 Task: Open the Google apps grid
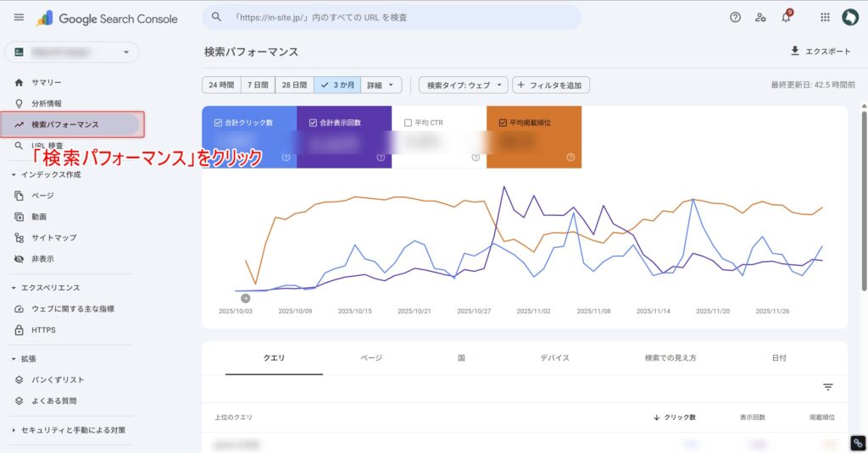tap(825, 17)
